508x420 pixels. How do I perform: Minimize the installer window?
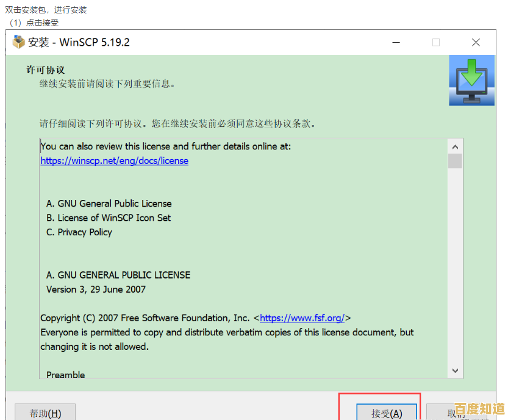point(396,43)
